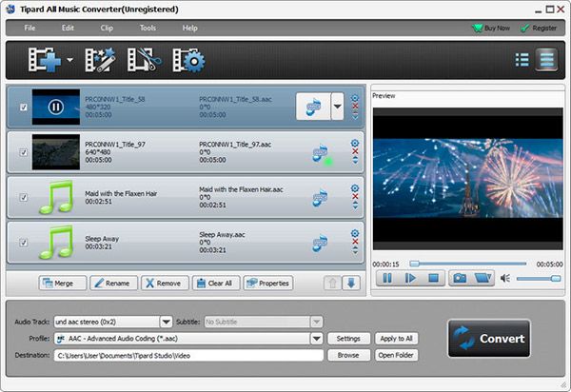Screen dimensions: 571x392
Task: Open Properties of selected file
Action: [268, 284]
